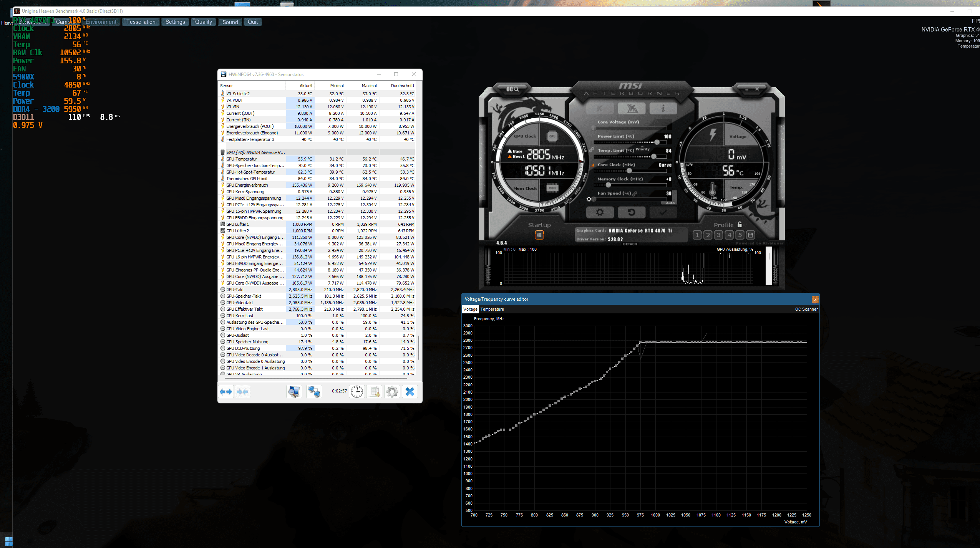Viewport: 980px width, 548px height.
Task: Click HWiNFO monitor with magnifier icon
Action: (294, 392)
